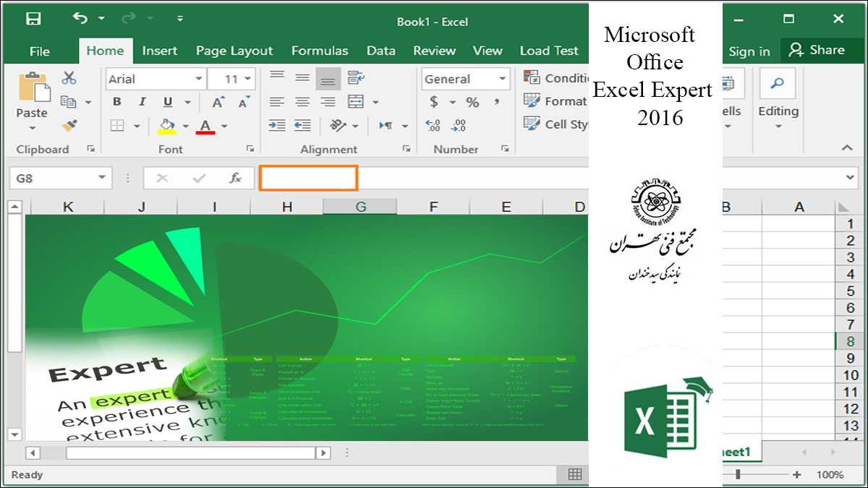This screenshot has width=868, height=488.
Task: Apply the red font color
Action: pyautogui.click(x=205, y=126)
